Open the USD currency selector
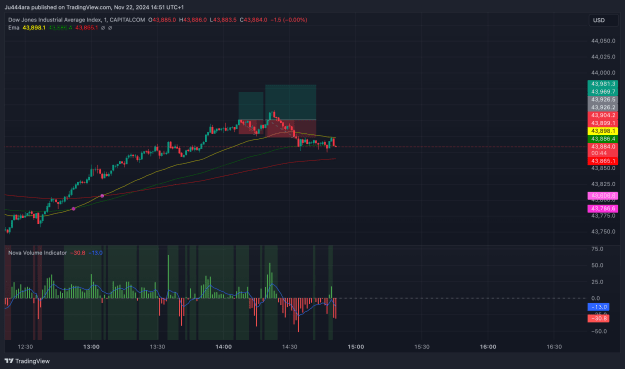 pos(603,20)
